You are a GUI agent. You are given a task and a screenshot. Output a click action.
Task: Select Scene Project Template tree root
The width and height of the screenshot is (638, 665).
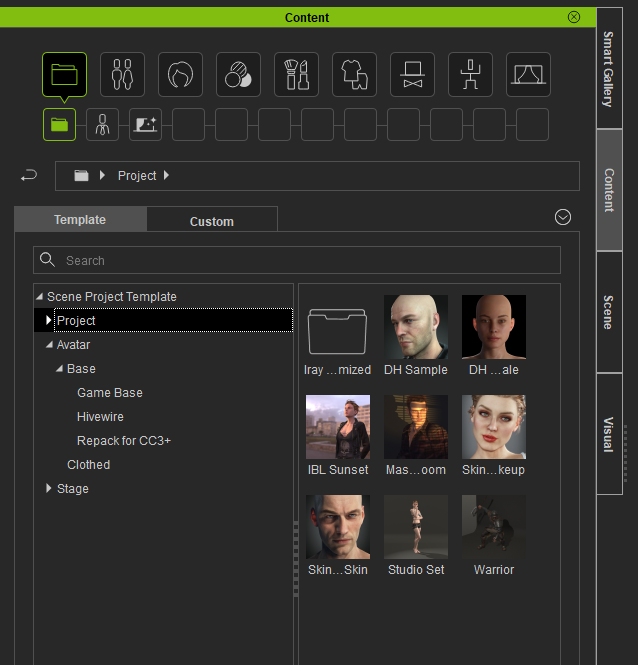point(112,296)
